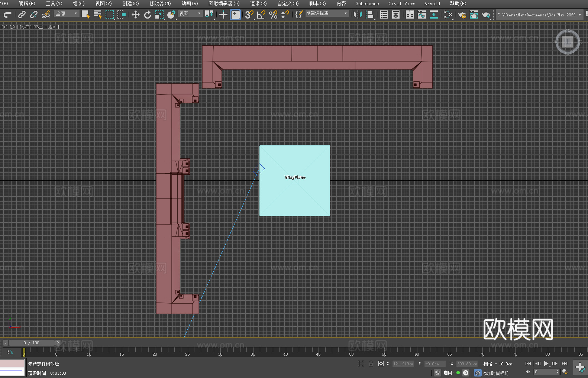Select the Bind to Space Warp tool
This screenshot has width=588, height=378.
click(46, 14)
